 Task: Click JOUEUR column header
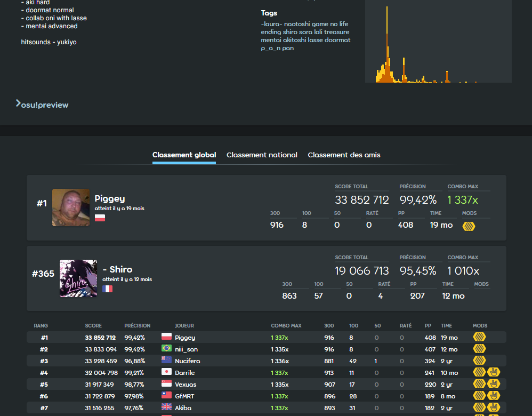184,326
